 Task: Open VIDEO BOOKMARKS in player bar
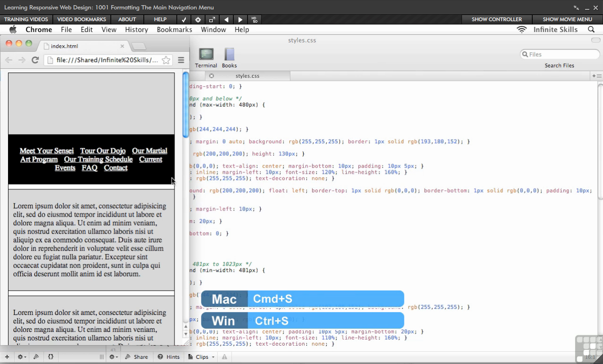(82, 19)
